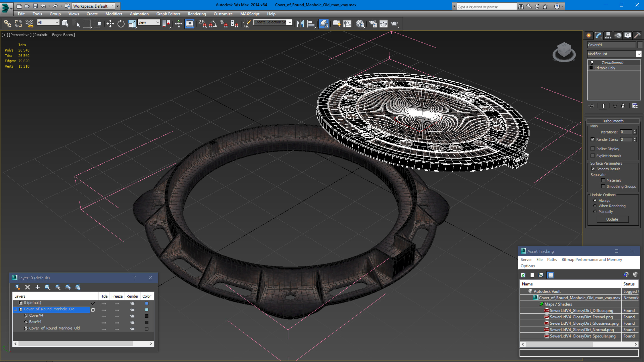This screenshot has width=644, height=362.
Task: Click the Perspective viewport label
Action: pyautogui.click(x=20, y=35)
